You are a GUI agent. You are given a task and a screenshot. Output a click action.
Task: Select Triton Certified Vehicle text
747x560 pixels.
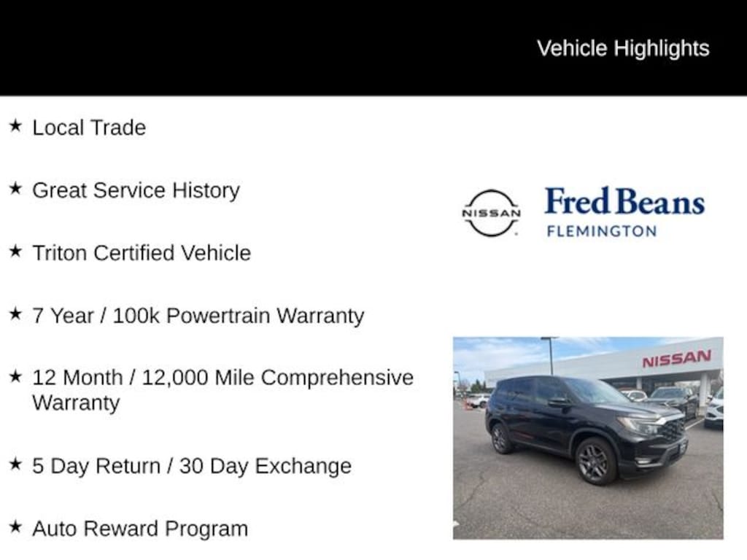(x=142, y=253)
